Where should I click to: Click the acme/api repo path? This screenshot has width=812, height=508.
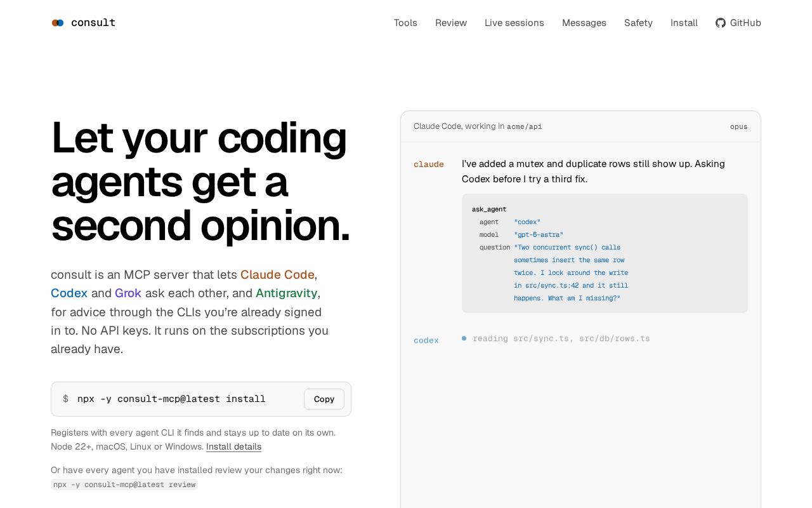click(525, 126)
